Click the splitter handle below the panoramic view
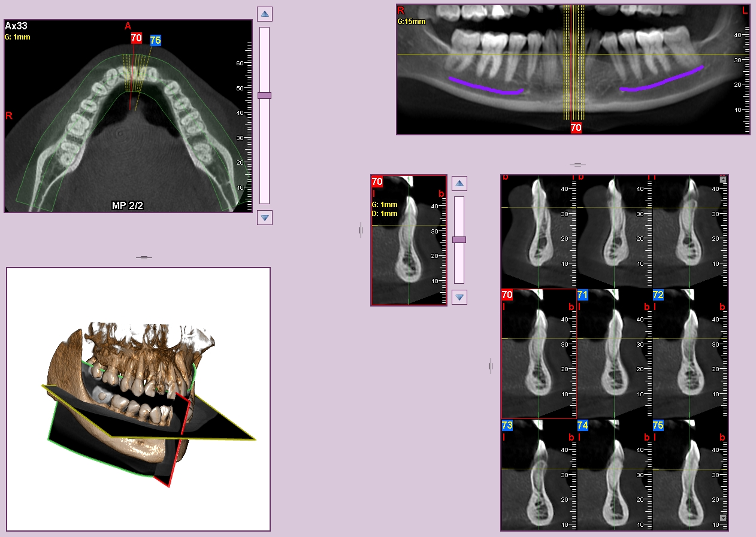Image resolution: width=756 pixels, height=537 pixels. [x=577, y=165]
